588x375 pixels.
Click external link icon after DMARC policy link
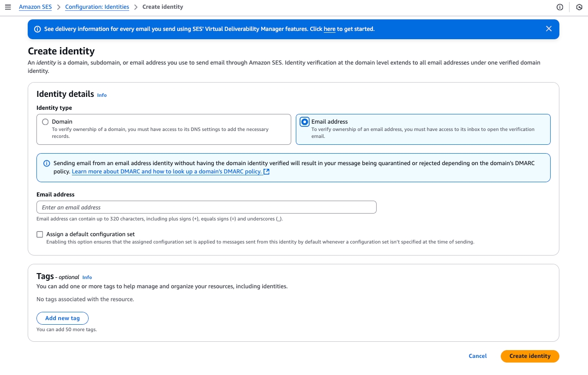266,172
